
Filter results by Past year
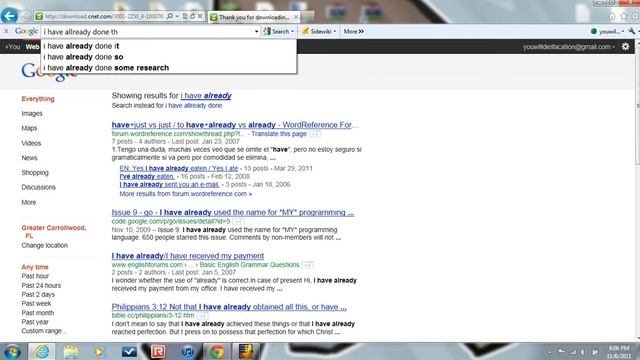pyautogui.click(x=35, y=322)
